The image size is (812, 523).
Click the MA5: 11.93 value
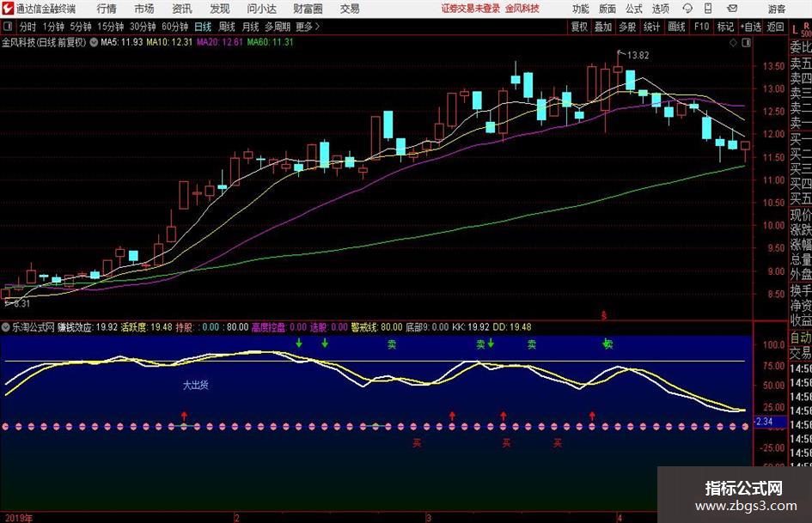(122, 42)
